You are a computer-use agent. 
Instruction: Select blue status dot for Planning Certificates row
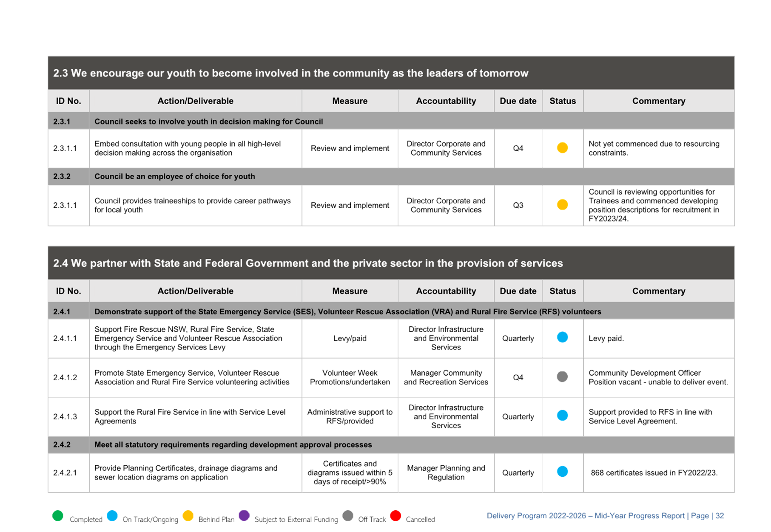pyautogui.click(x=562, y=472)
